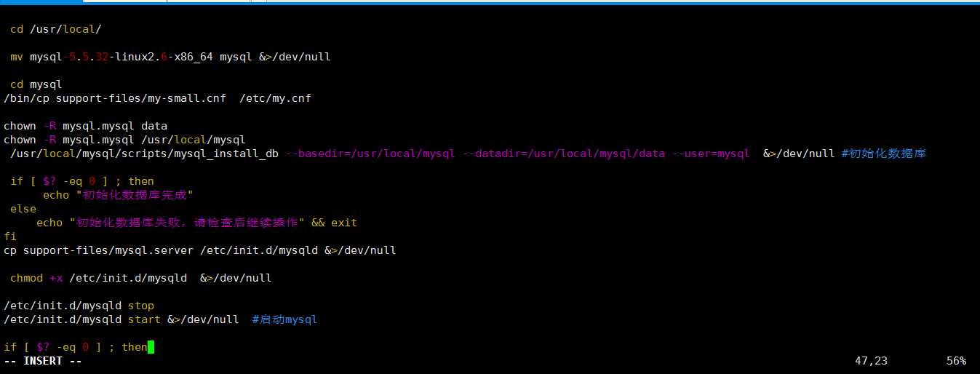Click the '#启动mysql' comment
The image size is (980, 374).
click(x=284, y=319)
